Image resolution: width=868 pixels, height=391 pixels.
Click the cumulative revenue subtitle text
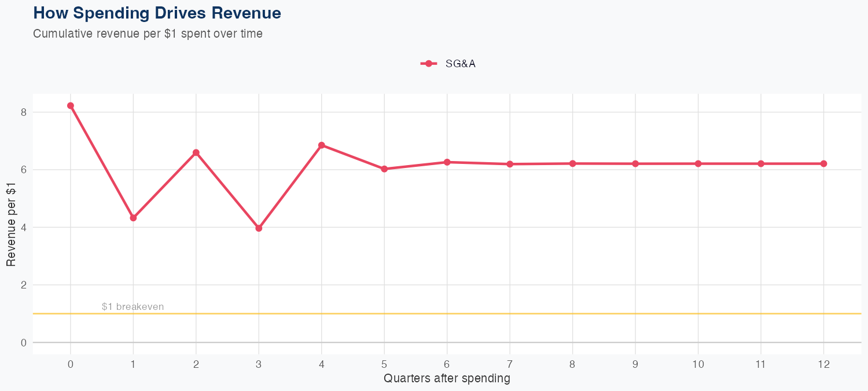[148, 34]
